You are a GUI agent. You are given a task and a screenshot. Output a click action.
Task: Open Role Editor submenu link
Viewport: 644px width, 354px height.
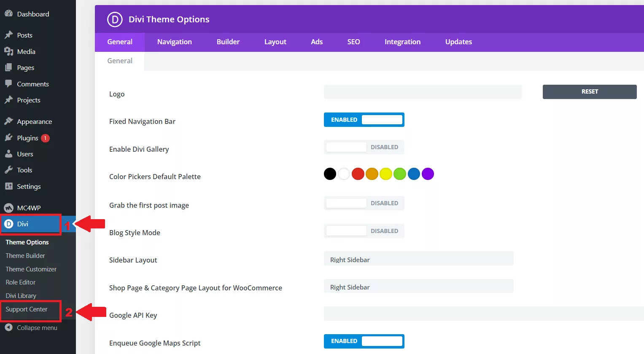[21, 282]
